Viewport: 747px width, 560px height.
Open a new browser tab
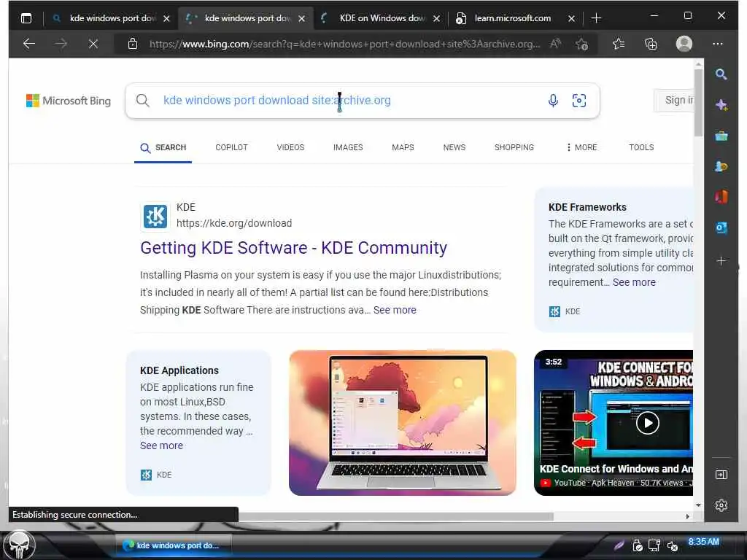tap(596, 18)
